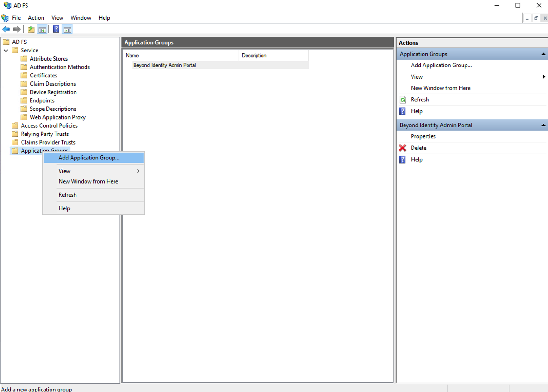Screen dimensions: 548x392
Task: Select New Window from Here in context menu
Action: [88, 181]
